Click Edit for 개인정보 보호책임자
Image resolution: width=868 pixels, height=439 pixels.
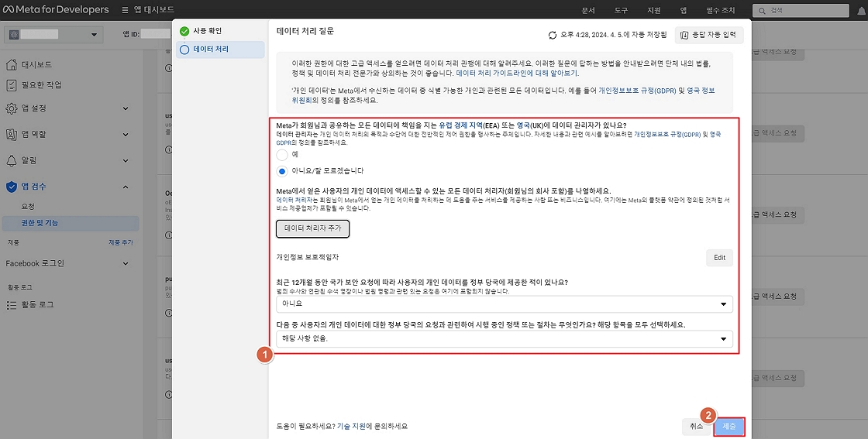click(719, 258)
